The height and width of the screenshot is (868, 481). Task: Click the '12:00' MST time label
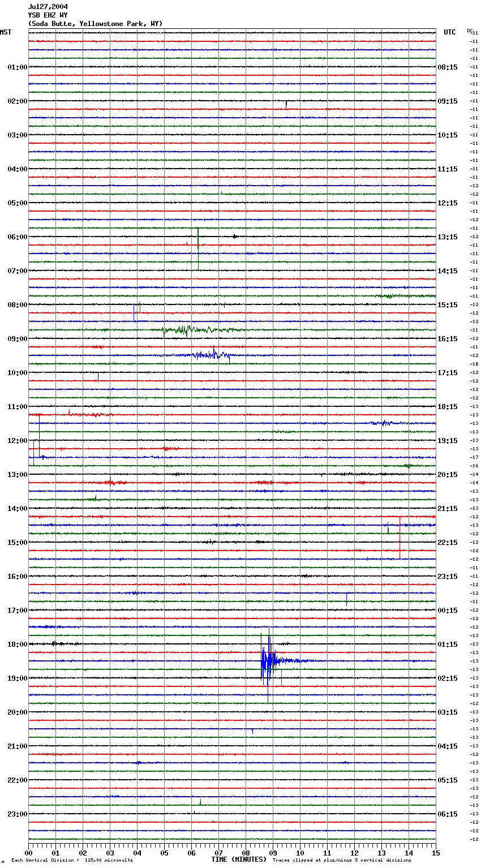point(18,441)
